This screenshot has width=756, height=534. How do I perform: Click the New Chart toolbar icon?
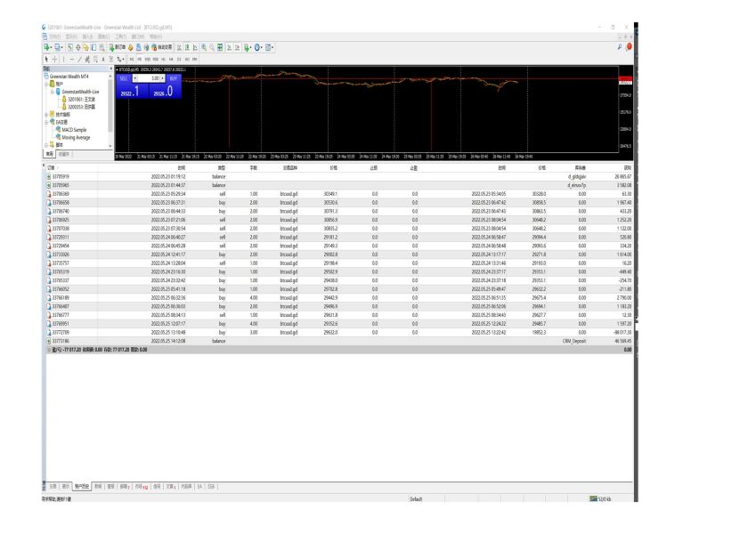(46, 47)
